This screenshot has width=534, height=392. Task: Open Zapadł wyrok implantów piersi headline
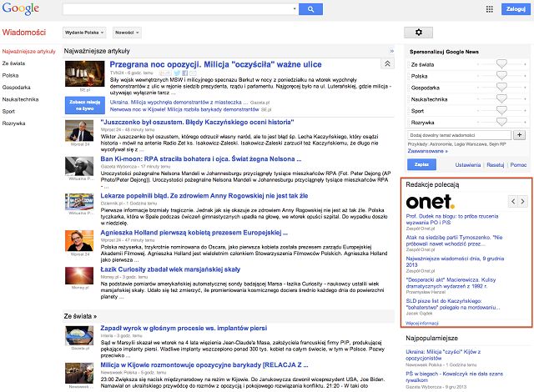(x=184, y=328)
